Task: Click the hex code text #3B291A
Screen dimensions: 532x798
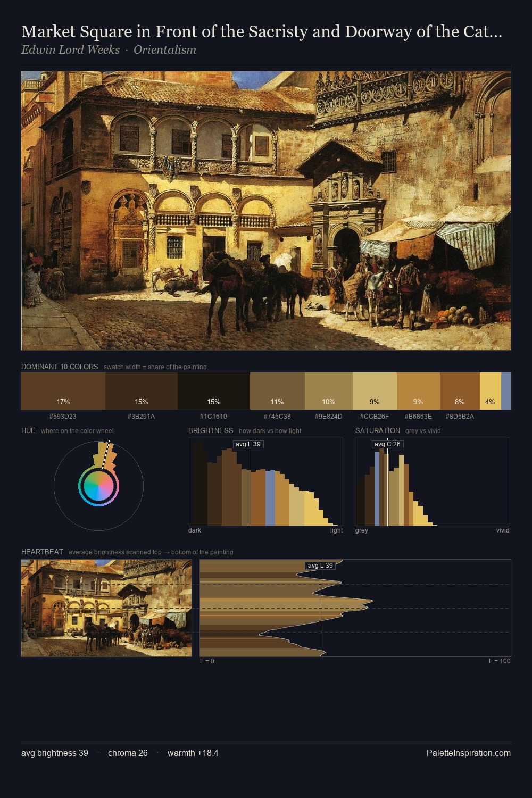Action: (x=141, y=417)
